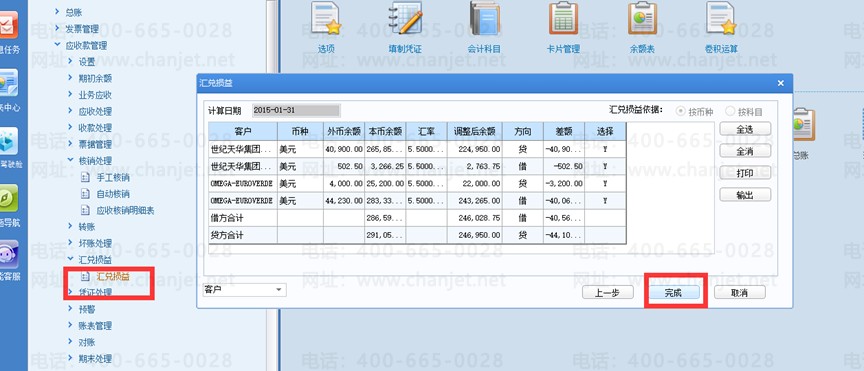Click the 全选 select-all button
864x371 pixels.
pos(745,128)
